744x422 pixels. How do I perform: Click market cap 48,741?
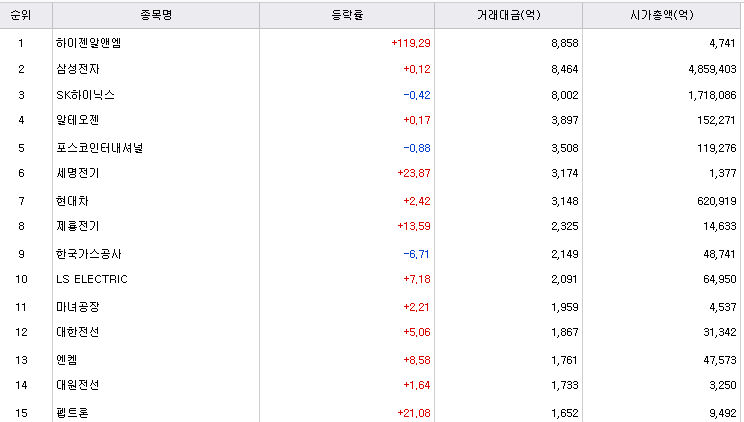tap(719, 254)
